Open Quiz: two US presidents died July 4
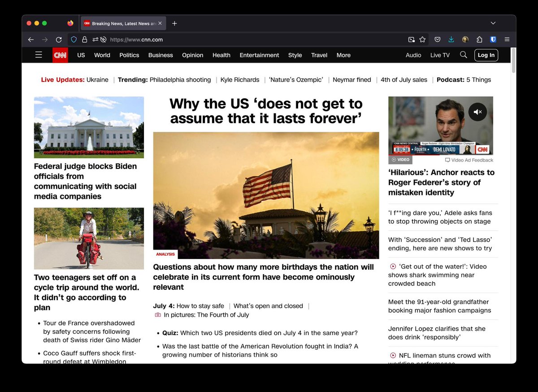 (x=260, y=333)
